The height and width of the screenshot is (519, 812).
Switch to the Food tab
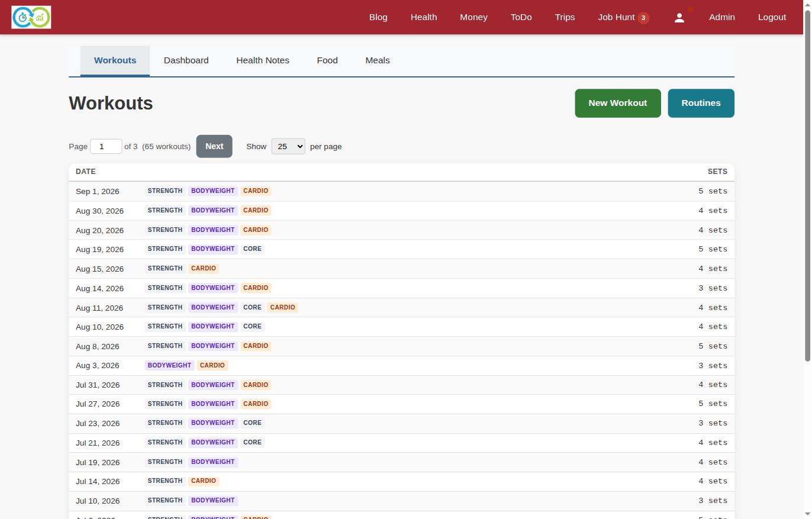pos(327,60)
